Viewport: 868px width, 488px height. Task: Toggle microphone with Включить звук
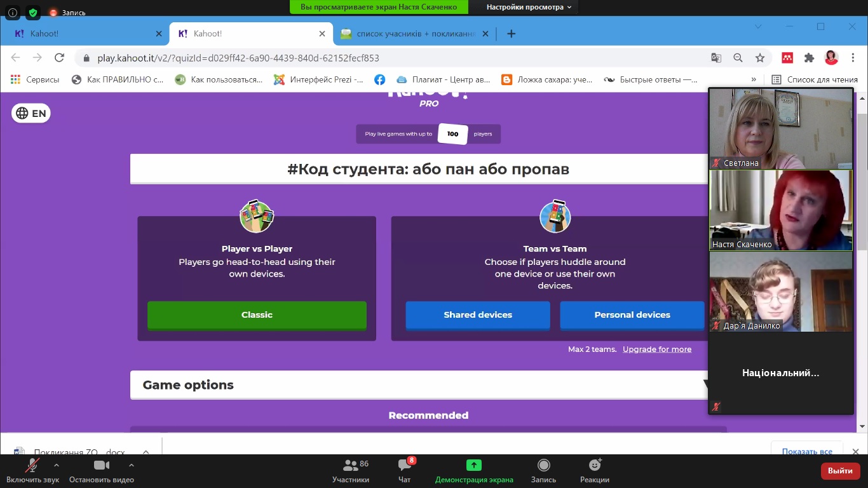(32, 471)
